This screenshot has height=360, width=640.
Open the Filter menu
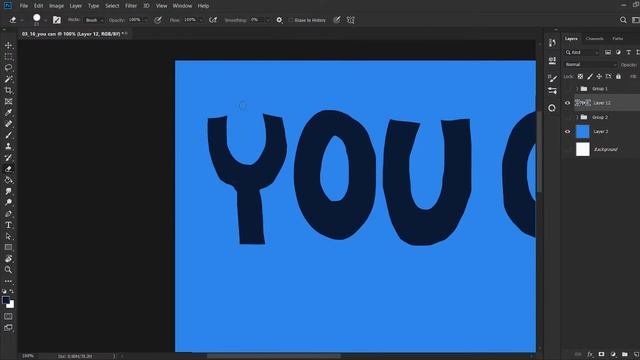pyautogui.click(x=131, y=6)
